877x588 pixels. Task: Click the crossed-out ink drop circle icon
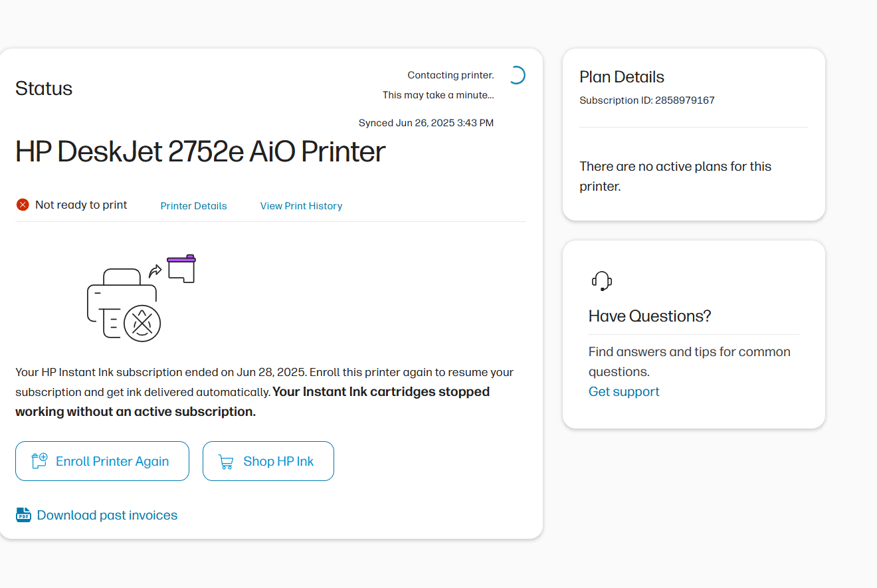(x=142, y=324)
